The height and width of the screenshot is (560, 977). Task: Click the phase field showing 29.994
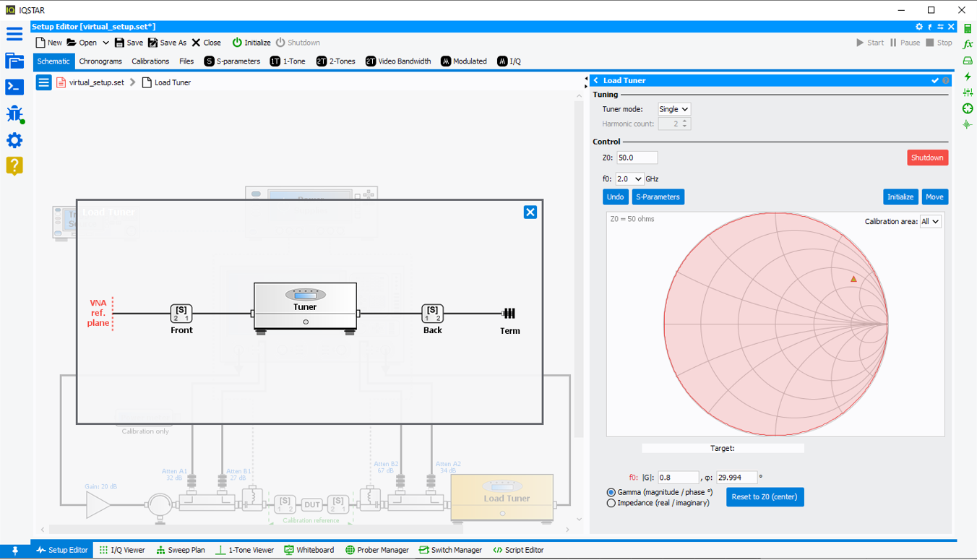pyautogui.click(x=736, y=478)
